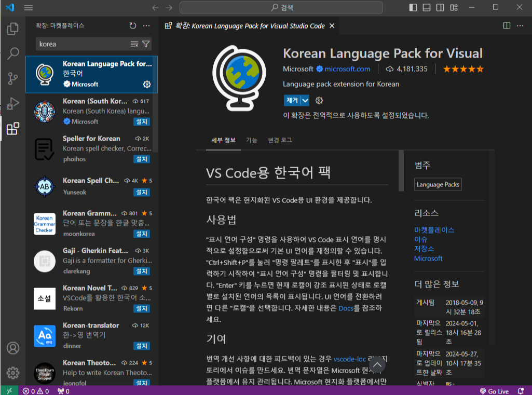This screenshot has height=395, width=532.
Task: Toggle bottom panel layout icon
Action: 427,7
